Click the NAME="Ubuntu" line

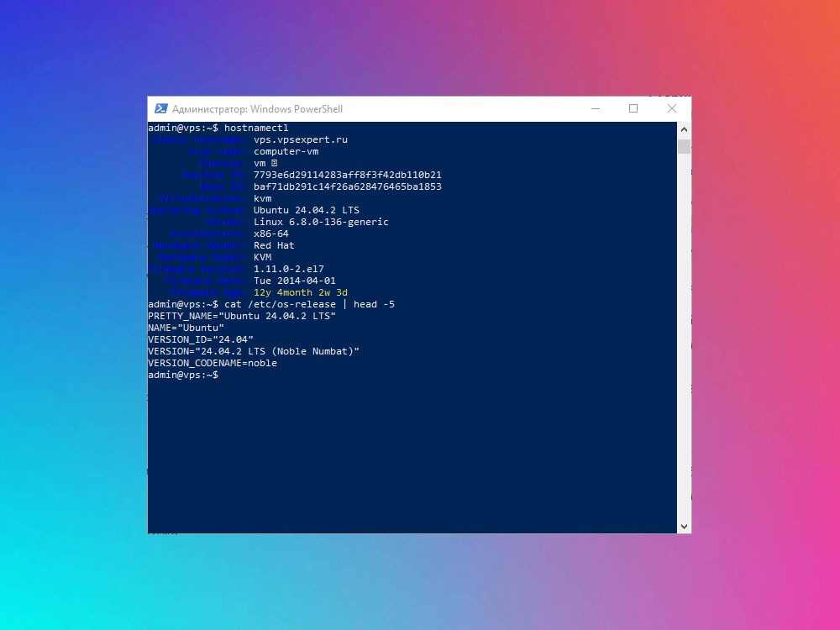click(x=186, y=328)
